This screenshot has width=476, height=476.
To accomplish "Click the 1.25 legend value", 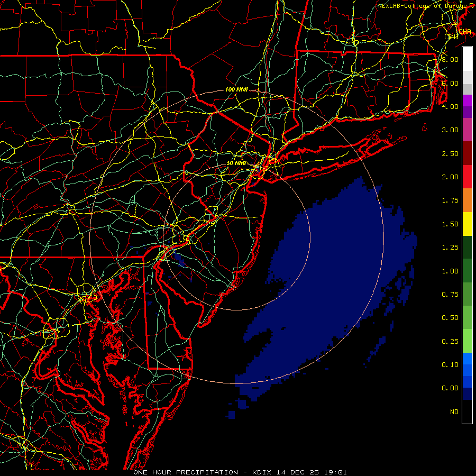I will 450,248.
